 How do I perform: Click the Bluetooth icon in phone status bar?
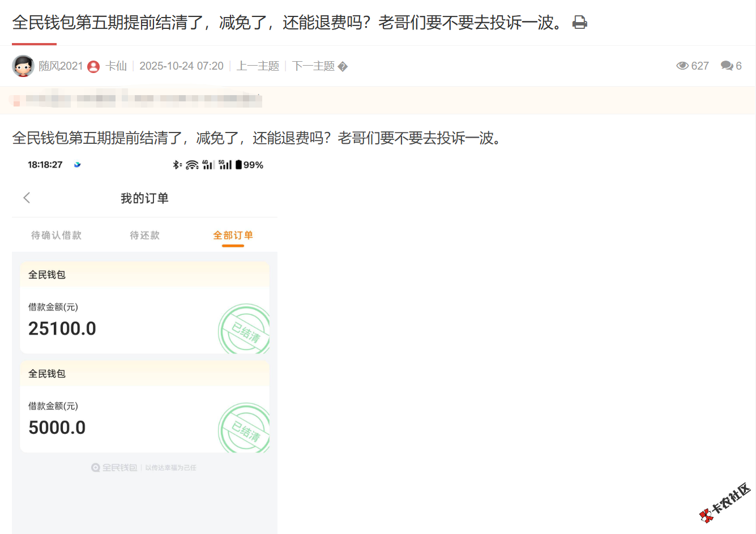[177, 165]
